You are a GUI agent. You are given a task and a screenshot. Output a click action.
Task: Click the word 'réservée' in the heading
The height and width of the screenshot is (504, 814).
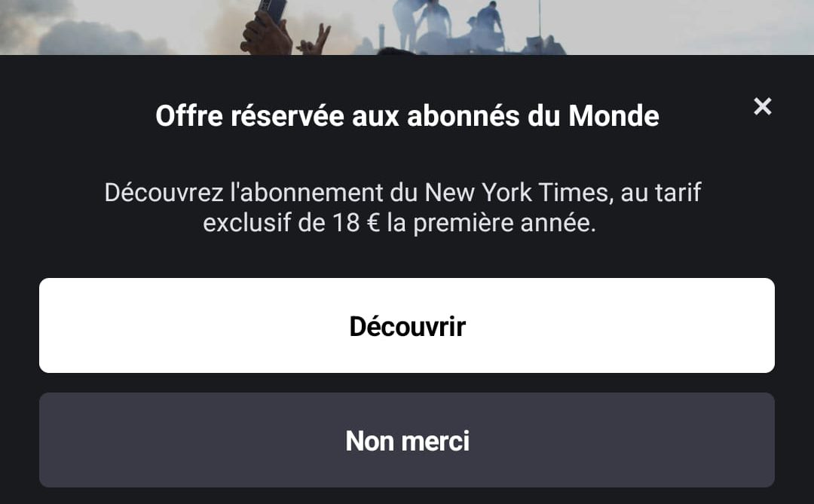pyautogui.click(x=288, y=116)
